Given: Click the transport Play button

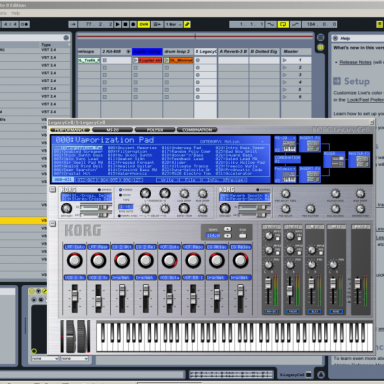Looking at the screenshot, I should click(117, 24).
